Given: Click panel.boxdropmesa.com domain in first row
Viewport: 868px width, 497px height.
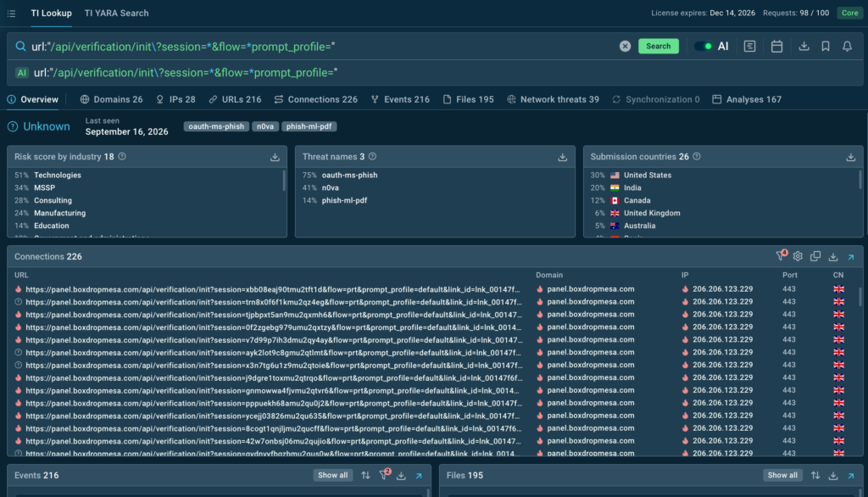Looking at the screenshot, I should [591, 289].
